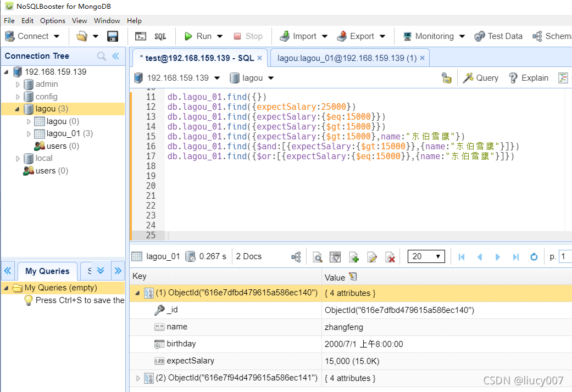Open the Export dropdown arrow
Viewport: 572px width, 392px height.
382,36
